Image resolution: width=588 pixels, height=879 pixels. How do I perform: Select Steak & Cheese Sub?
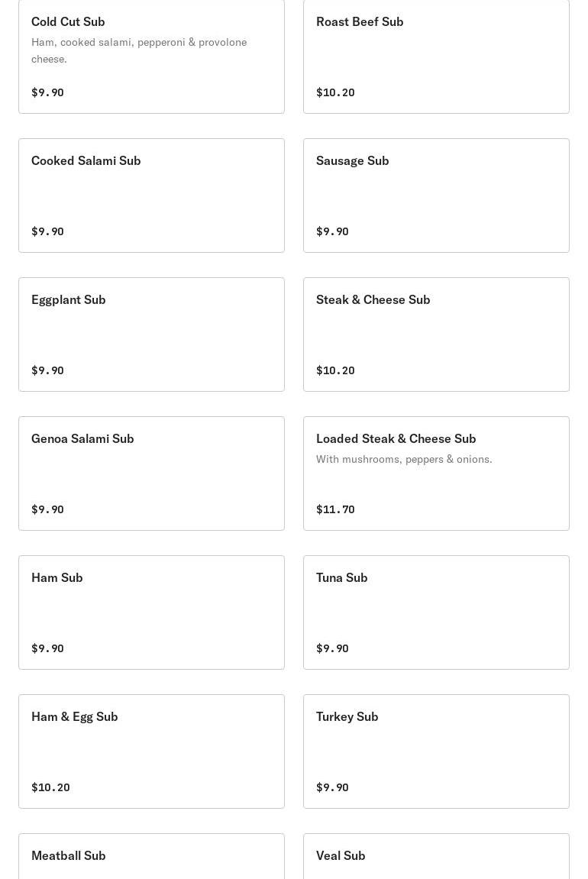(436, 334)
